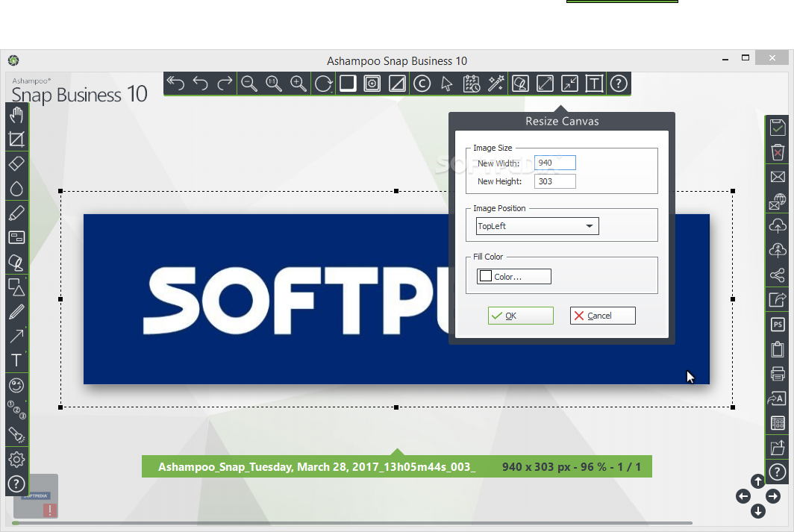Screen dimensions: 794x532
Task: Insert date stamp calendar icon
Action: tap(471, 84)
